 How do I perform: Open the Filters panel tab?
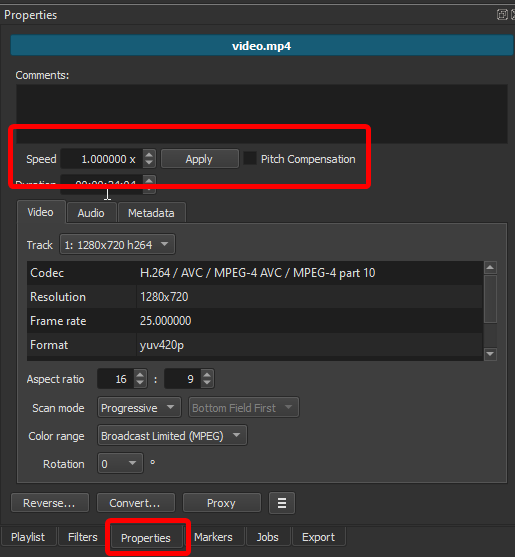[82, 537]
